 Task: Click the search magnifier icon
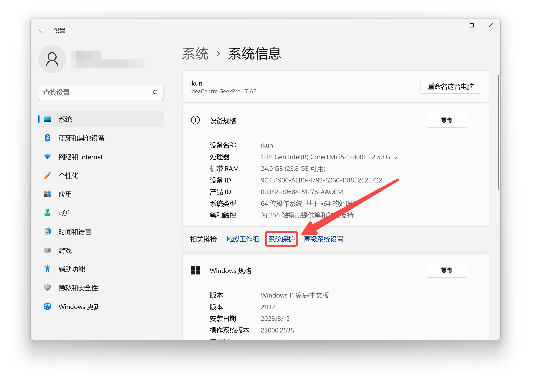[155, 92]
